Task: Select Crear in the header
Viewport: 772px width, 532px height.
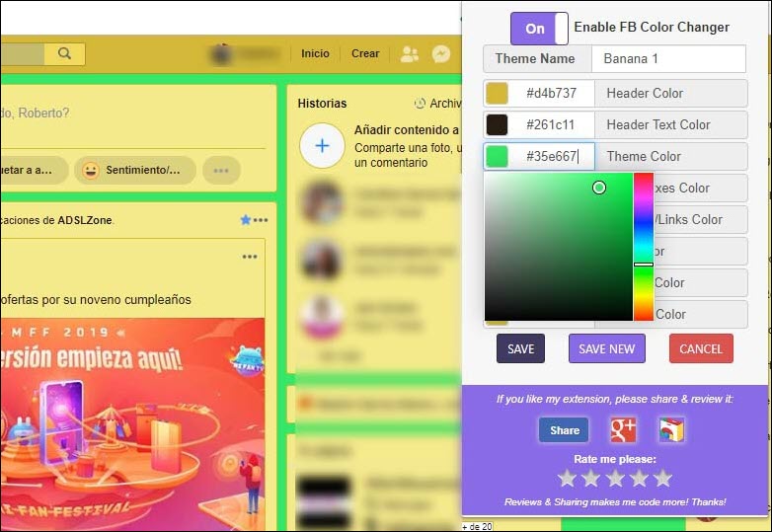Action: 365,53
